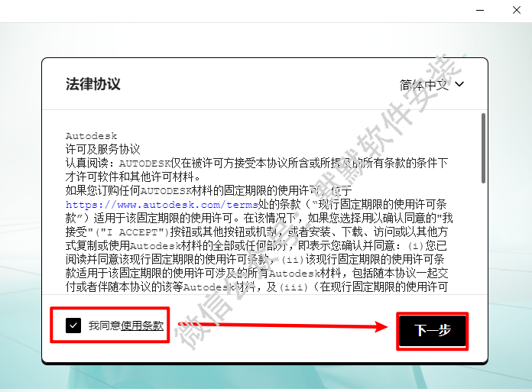Click the paragraph starting with 如果您订购任何

click(x=206, y=191)
